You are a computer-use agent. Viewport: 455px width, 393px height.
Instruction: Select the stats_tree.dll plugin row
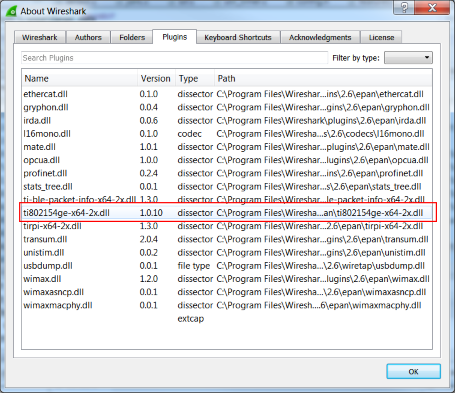click(x=227, y=187)
